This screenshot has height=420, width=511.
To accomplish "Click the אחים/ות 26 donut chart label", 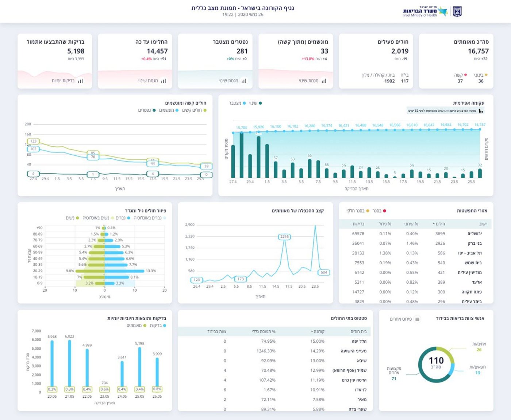I will pyautogui.click(x=479, y=347).
